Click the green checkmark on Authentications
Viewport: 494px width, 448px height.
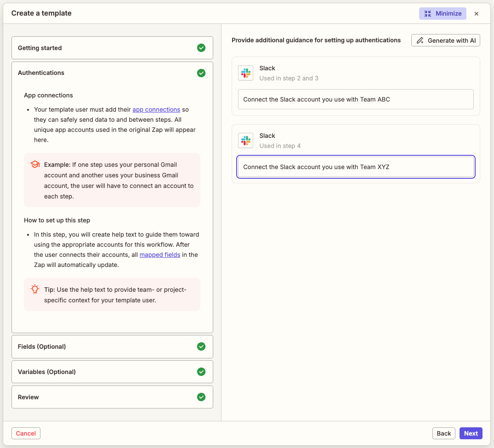[x=201, y=73]
